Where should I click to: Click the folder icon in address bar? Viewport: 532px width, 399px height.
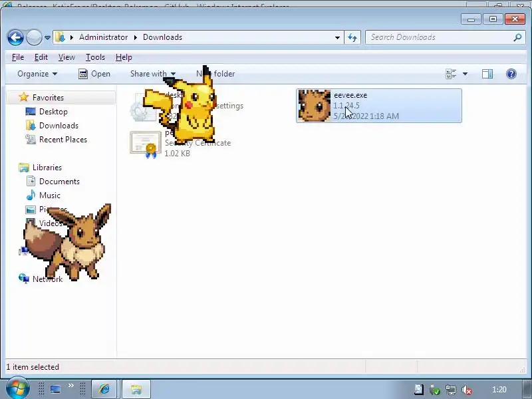click(60, 37)
